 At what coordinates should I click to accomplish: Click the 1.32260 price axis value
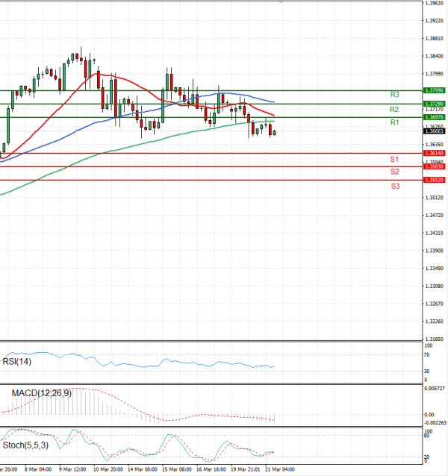point(435,321)
